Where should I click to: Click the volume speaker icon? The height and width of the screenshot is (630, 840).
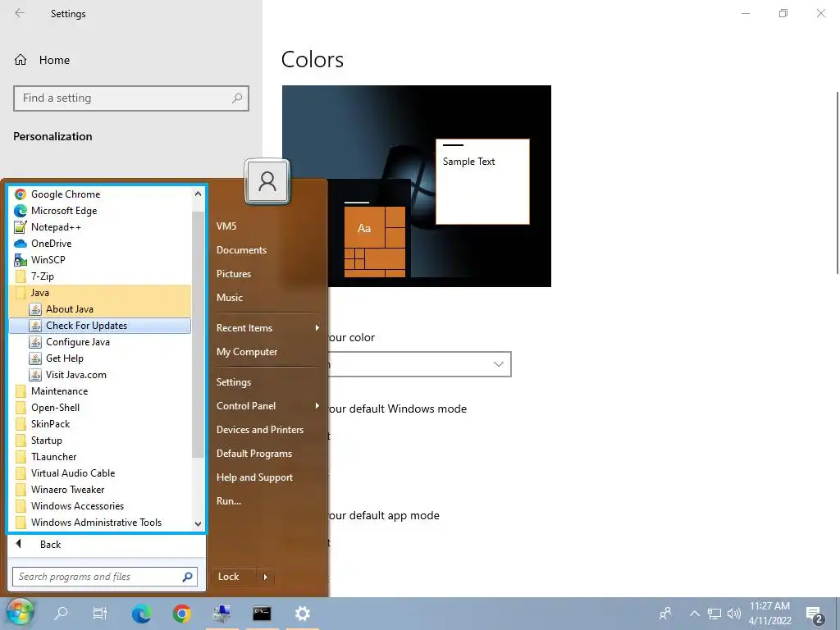pyautogui.click(x=734, y=614)
